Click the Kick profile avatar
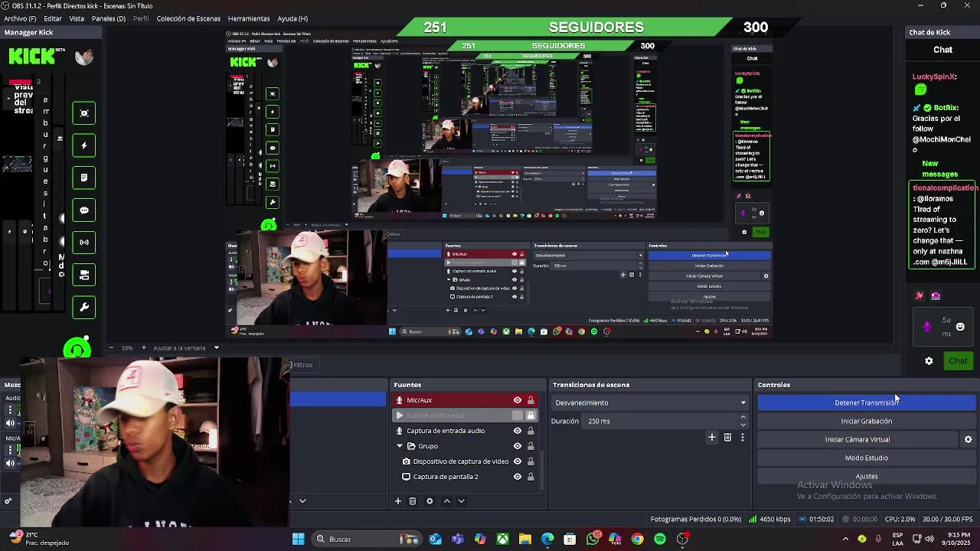This screenshot has height=551, width=980. (x=84, y=56)
